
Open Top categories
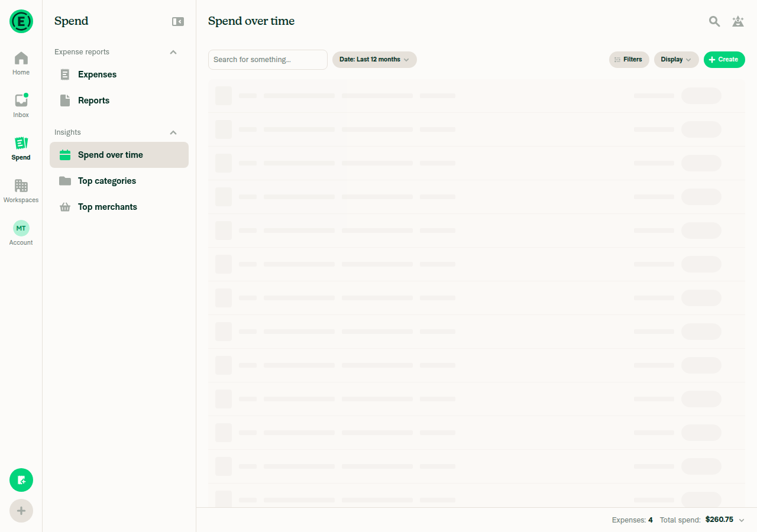pyautogui.click(x=119, y=181)
